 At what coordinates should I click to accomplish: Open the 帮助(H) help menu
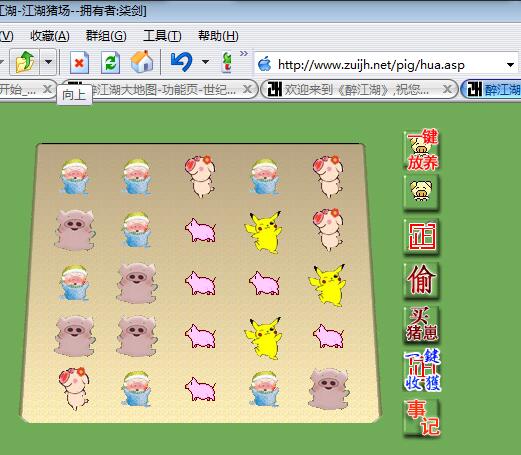click(x=218, y=36)
